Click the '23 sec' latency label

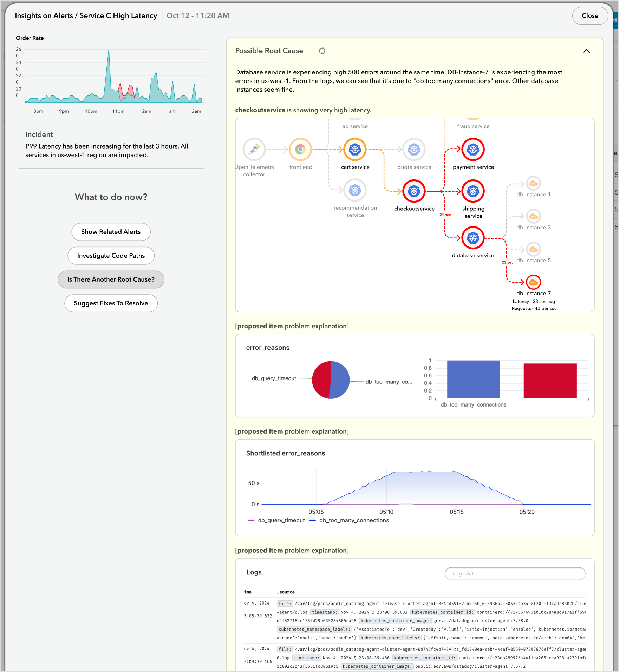(x=507, y=262)
